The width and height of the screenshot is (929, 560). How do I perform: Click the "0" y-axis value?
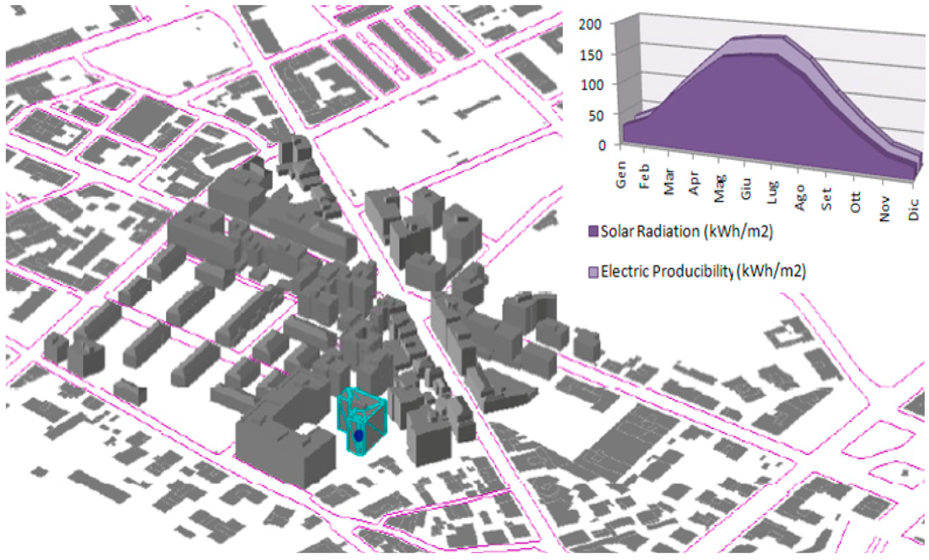(x=602, y=145)
